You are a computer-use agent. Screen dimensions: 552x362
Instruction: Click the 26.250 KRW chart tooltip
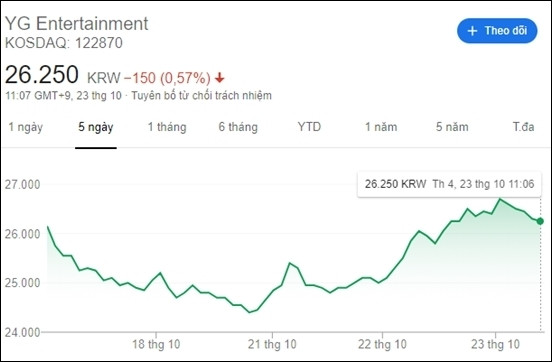tap(449, 184)
